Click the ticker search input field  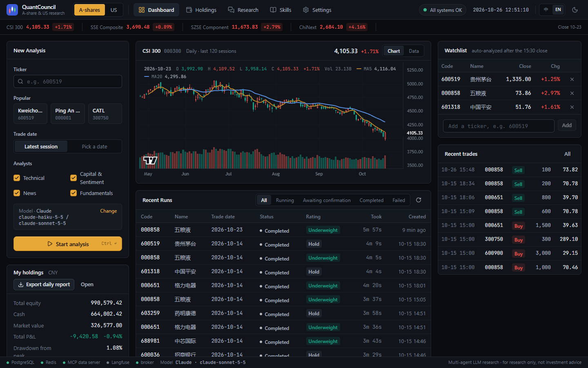(68, 81)
